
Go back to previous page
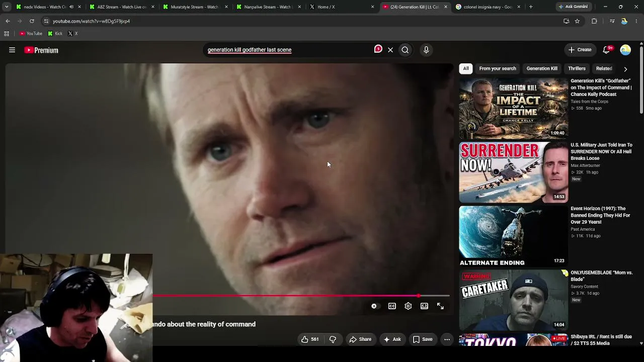8,21
